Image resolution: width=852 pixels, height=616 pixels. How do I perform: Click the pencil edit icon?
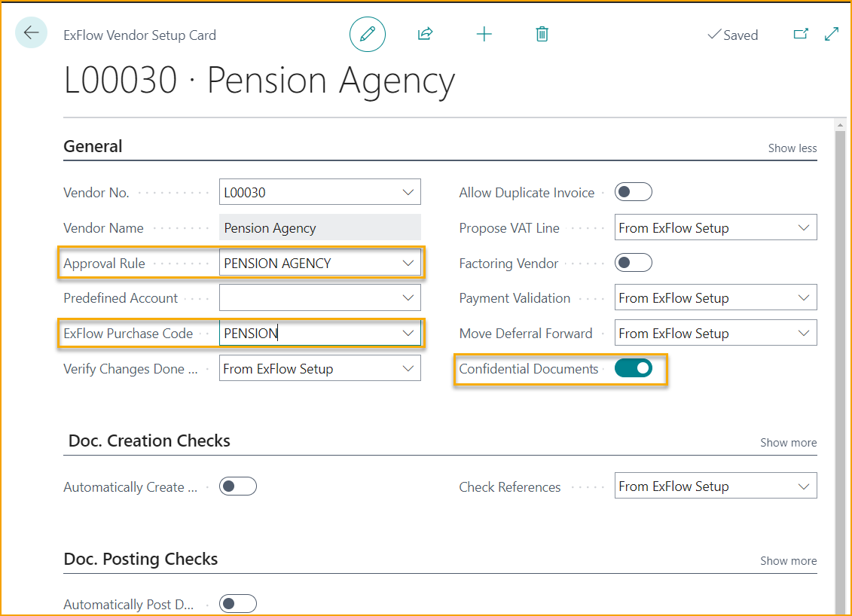point(368,34)
